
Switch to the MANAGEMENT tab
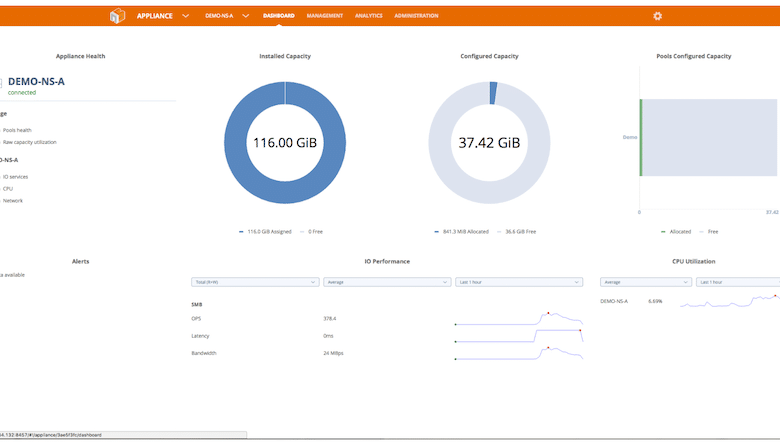pyautogui.click(x=325, y=16)
